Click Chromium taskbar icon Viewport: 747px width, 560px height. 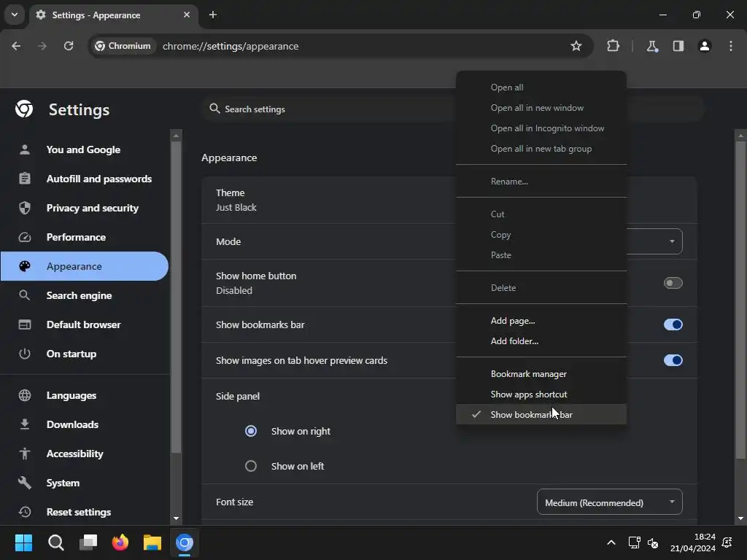click(x=185, y=542)
